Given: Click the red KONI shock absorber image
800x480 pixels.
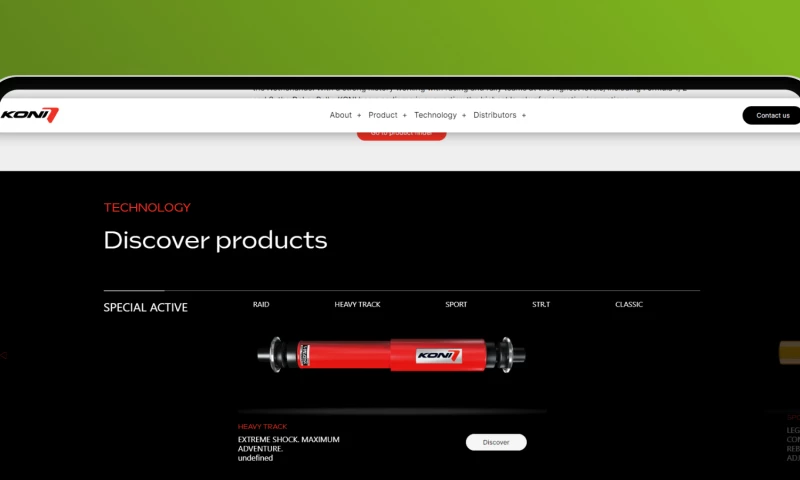Looking at the screenshot, I should click(391, 355).
